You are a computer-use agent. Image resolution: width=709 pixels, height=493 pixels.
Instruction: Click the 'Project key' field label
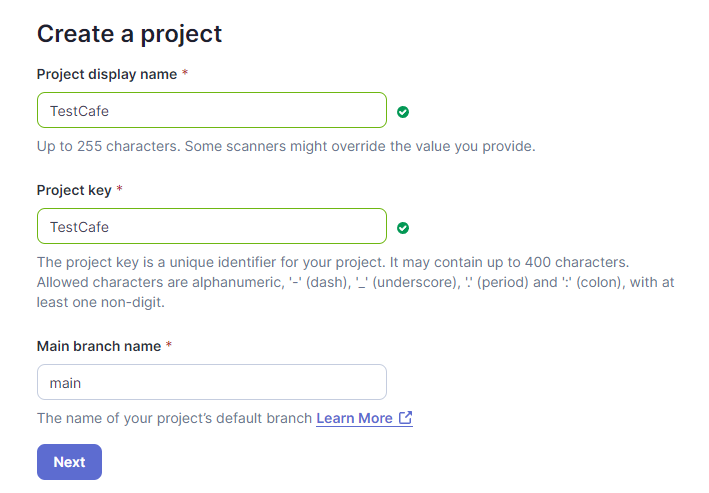click(73, 189)
